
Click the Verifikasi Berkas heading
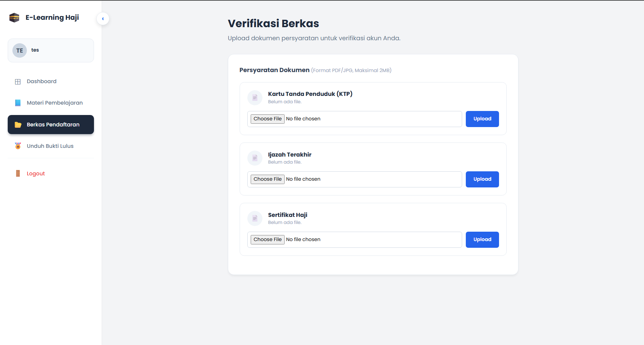(x=274, y=23)
